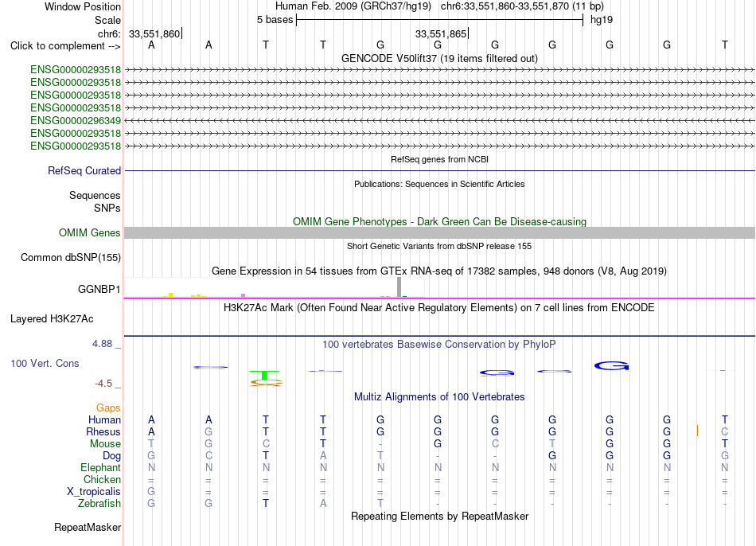Open Repeating Elements by RepeatMasker title
The width and height of the screenshot is (756, 546).
(439, 516)
